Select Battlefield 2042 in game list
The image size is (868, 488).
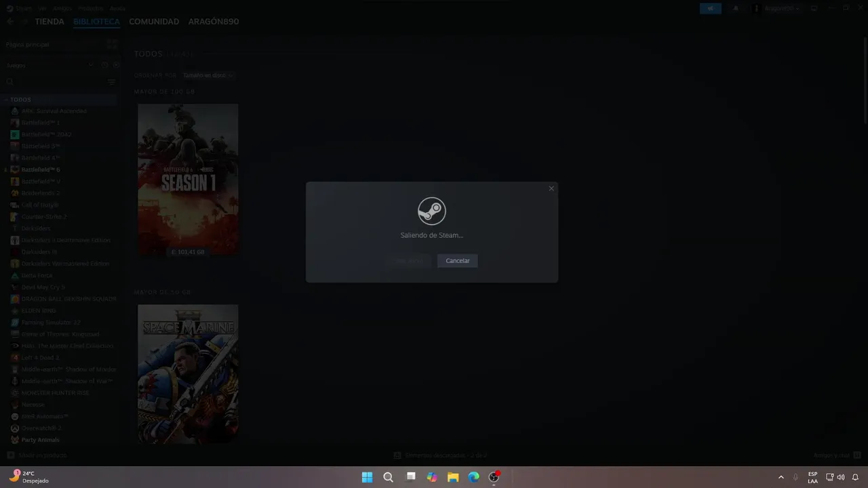point(46,134)
